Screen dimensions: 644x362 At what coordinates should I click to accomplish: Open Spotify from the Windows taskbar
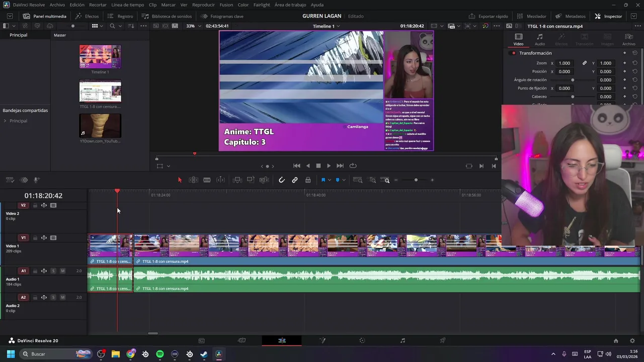[x=160, y=354]
